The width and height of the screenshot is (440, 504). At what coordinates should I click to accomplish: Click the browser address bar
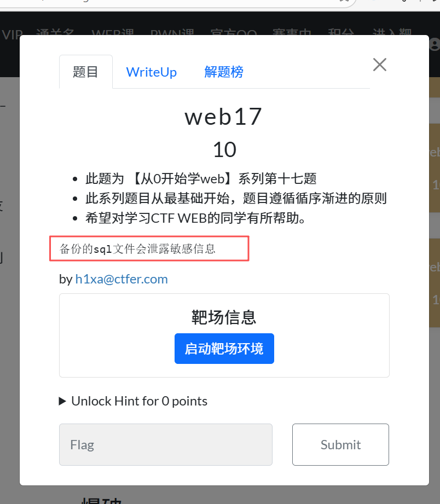177,3
